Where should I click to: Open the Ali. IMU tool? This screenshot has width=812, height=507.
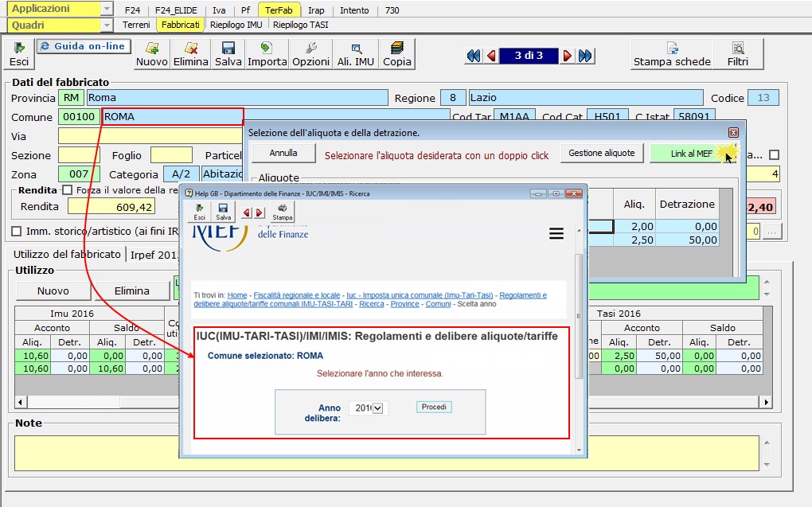(x=356, y=54)
